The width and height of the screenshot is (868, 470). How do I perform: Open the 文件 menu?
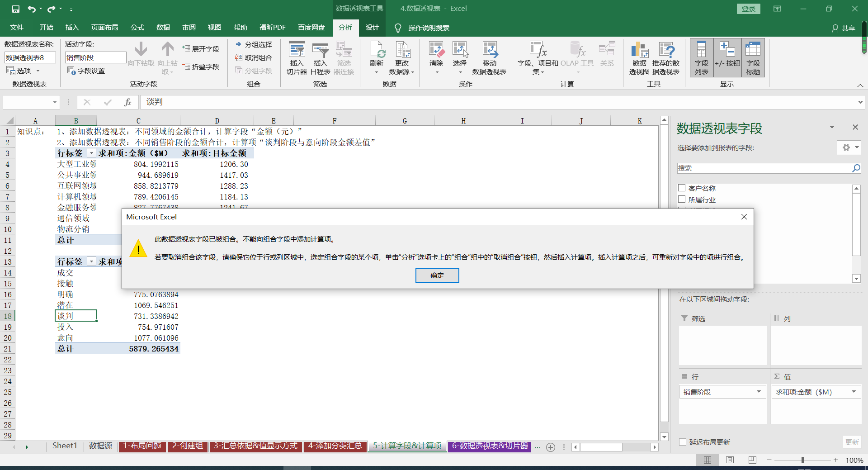click(x=17, y=28)
